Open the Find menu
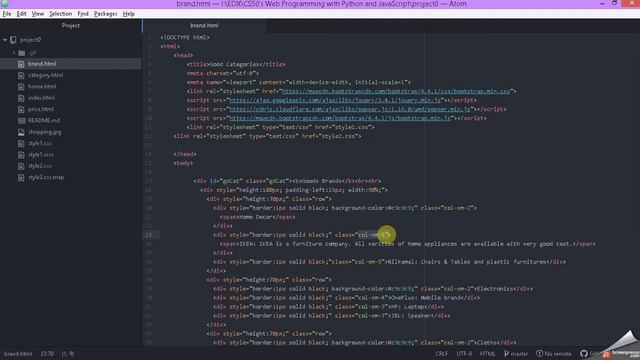This screenshot has height=360, width=640. [83, 14]
